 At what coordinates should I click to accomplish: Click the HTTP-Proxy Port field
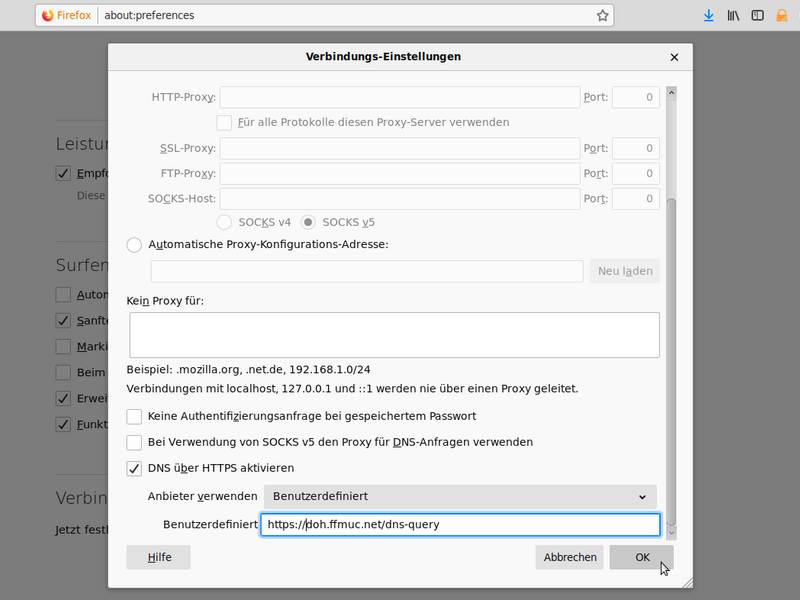636,97
